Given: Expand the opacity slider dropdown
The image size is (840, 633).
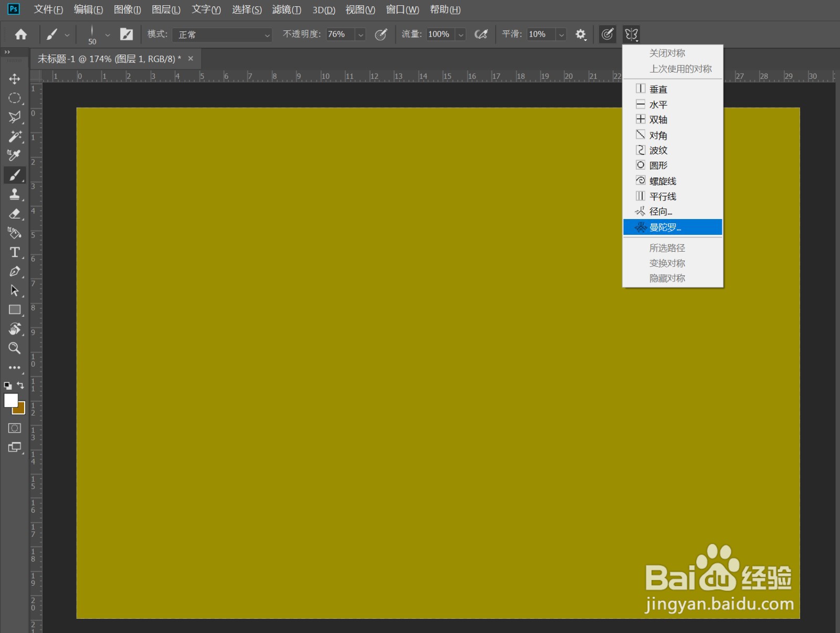Looking at the screenshot, I should (x=361, y=35).
